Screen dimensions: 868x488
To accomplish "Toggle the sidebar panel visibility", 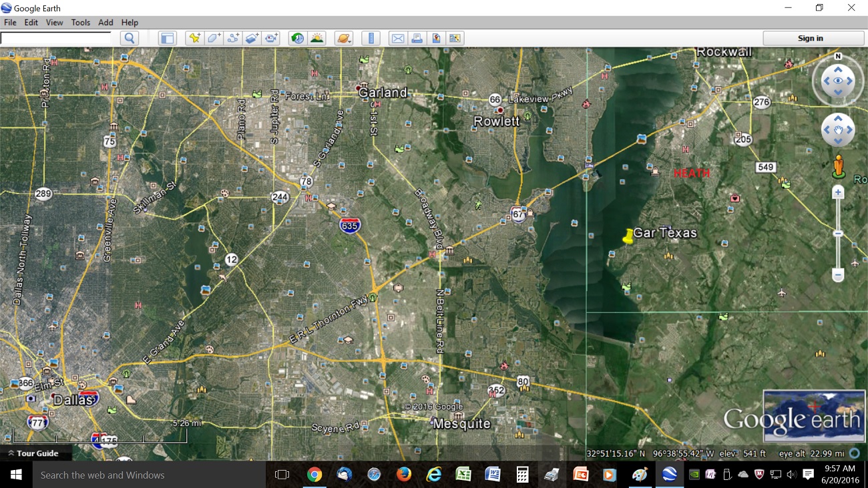I will click(166, 38).
